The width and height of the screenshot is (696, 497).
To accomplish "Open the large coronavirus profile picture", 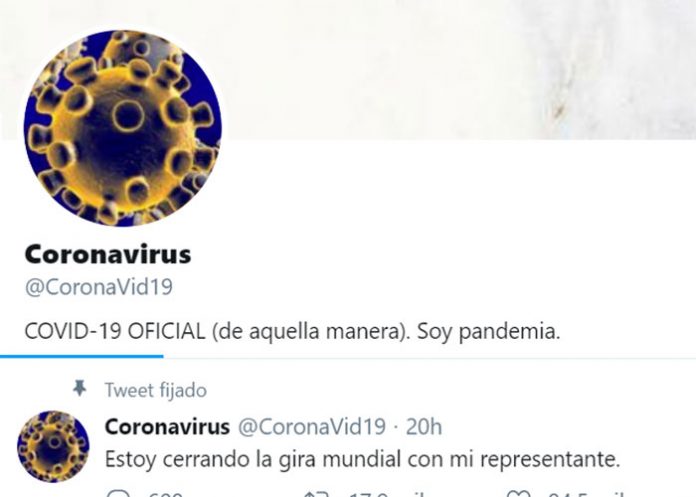I will pos(123,128).
